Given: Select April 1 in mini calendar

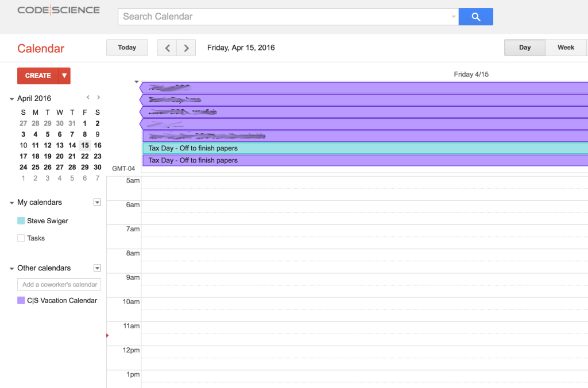Looking at the screenshot, I should click(x=85, y=123).
